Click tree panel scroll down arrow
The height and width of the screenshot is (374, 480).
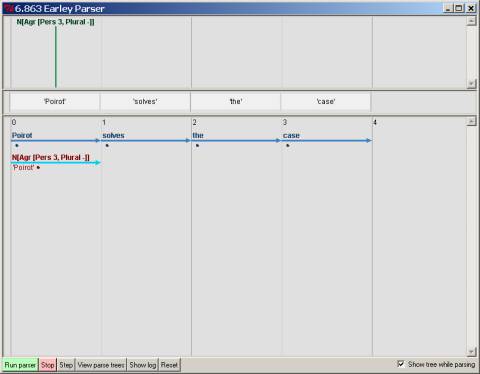pyautogui.click(x=471, y=83)
